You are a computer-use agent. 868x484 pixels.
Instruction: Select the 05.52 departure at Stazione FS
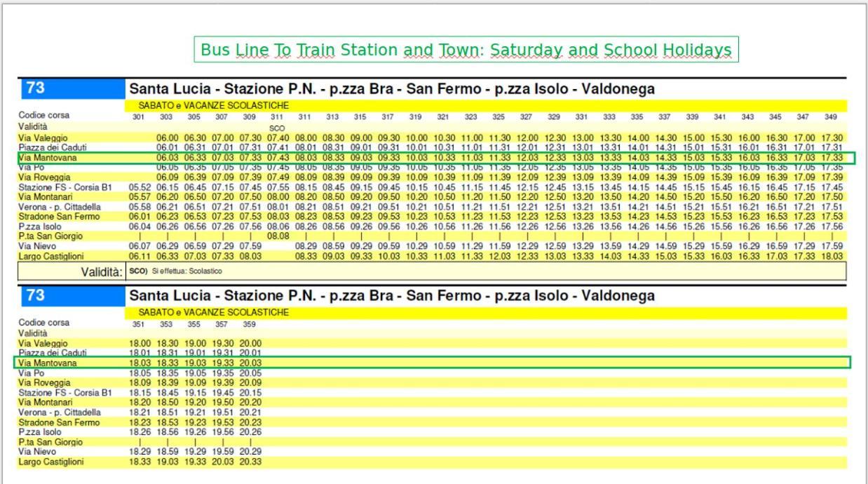[x=140, y=187]
